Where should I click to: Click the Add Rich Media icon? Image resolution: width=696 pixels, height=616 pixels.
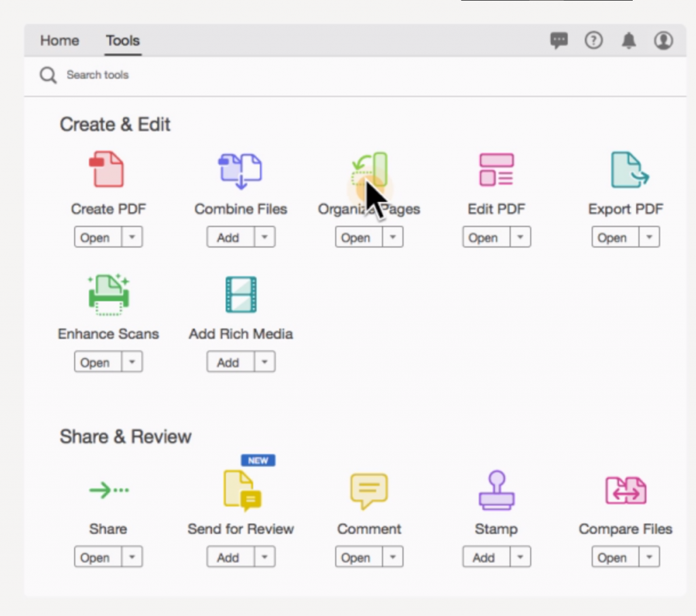click(x=241, y=294)
